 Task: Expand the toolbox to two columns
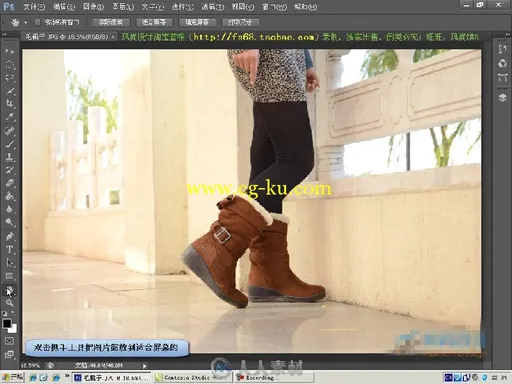[x=4, y=35]
